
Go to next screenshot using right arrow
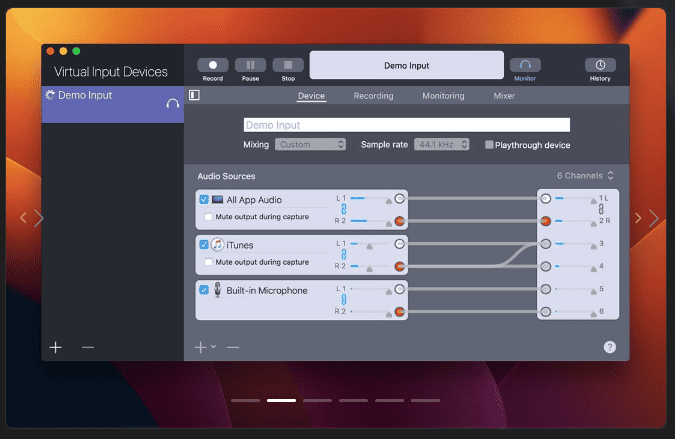click(x=654, y=218)
